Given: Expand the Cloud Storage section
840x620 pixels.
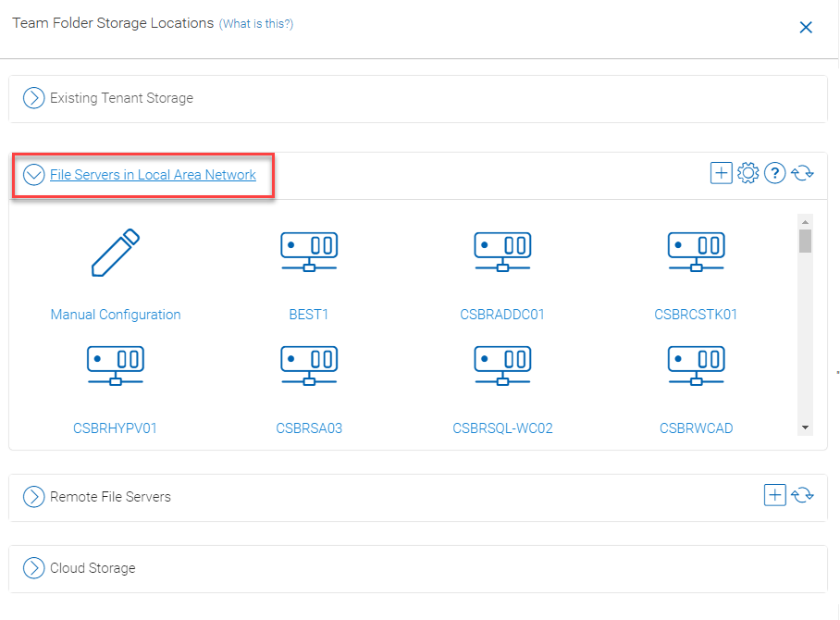Looking at the screenshot, I should click(33, 568).
